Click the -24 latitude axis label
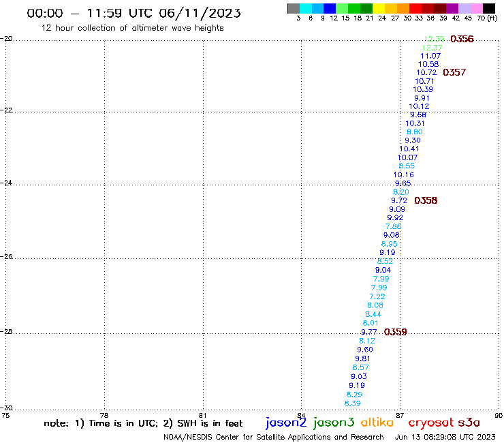 6,183
